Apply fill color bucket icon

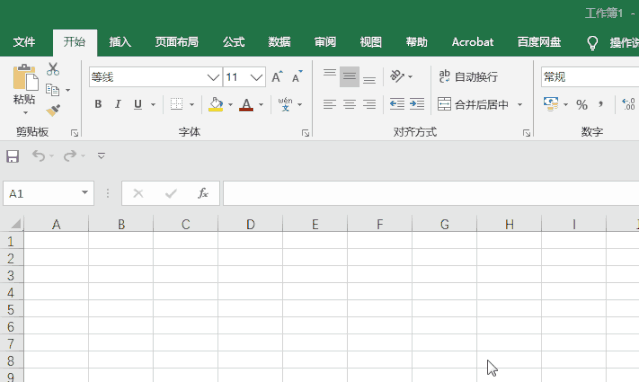tap(216, 104)
